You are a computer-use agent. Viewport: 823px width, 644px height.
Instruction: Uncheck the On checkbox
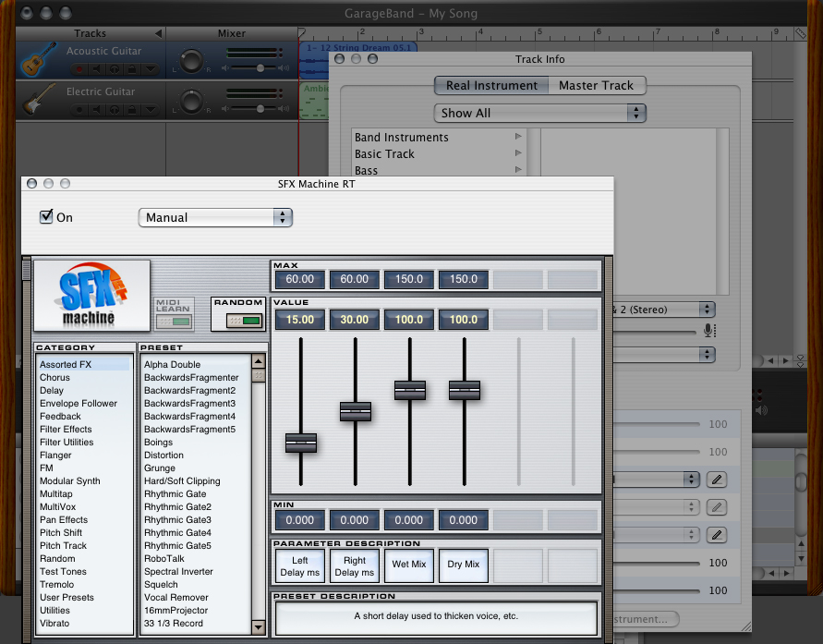[x=46, y=217]
